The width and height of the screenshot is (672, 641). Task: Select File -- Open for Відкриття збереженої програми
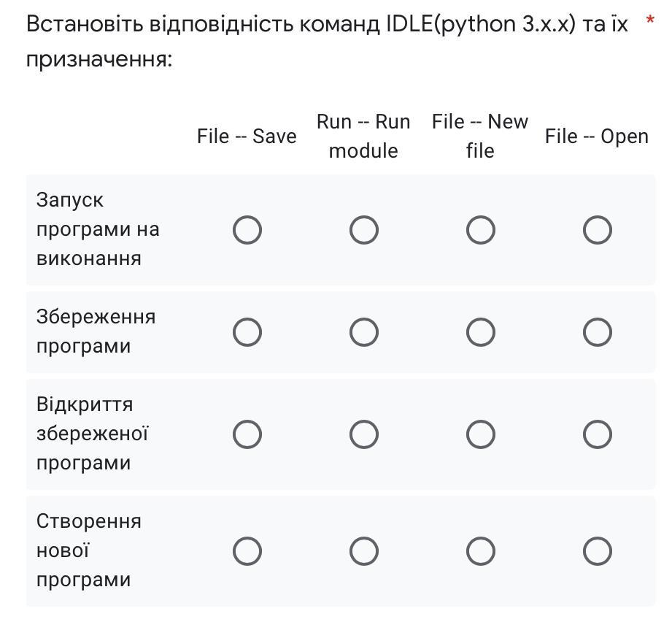pyautogui.click(x=597, y=435)
